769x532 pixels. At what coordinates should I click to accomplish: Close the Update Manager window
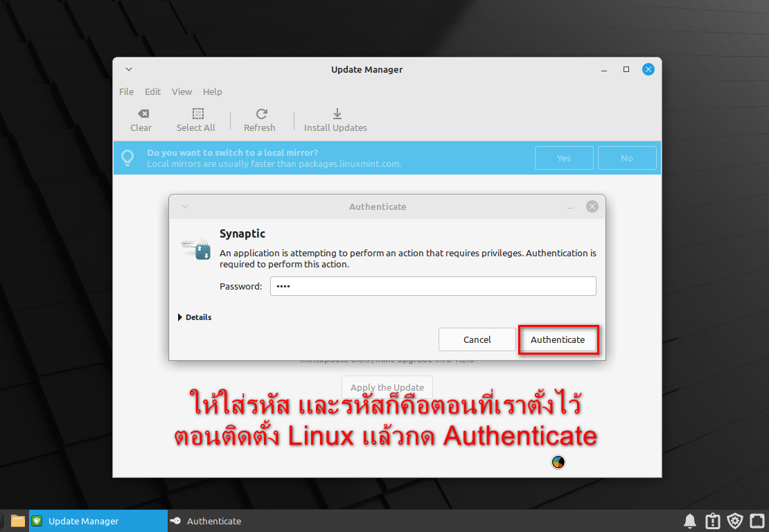pyautogui.click(x=648, y=69)
